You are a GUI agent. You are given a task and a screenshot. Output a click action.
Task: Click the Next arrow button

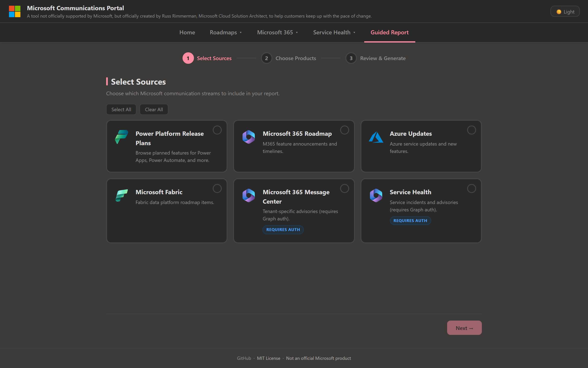464,328
